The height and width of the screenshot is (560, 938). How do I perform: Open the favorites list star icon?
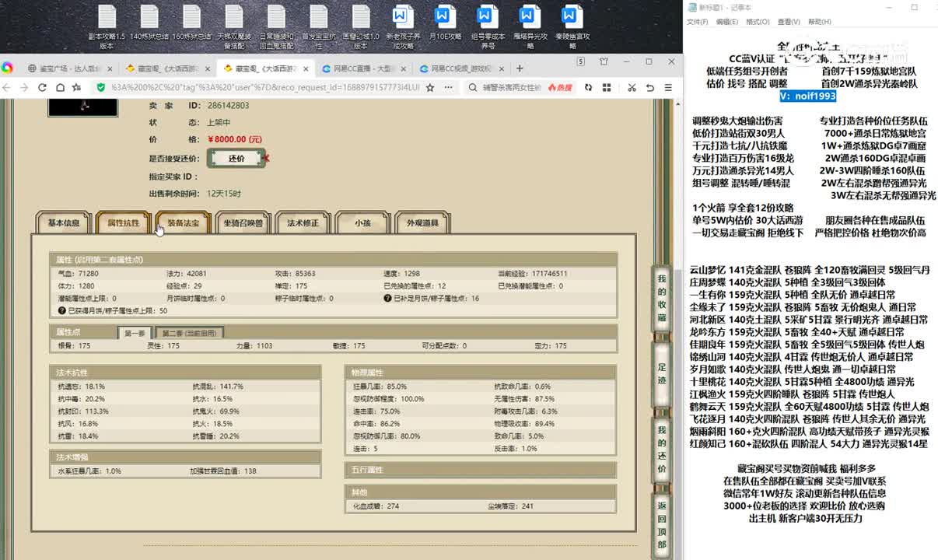click(79, 88)
